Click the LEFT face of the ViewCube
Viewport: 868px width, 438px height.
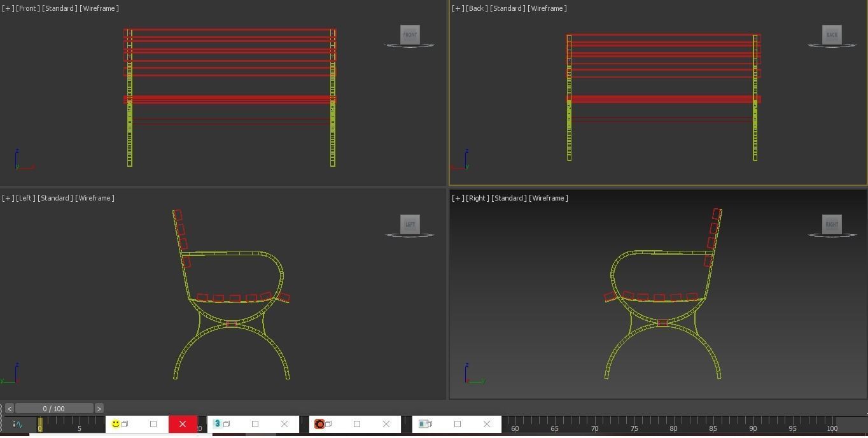pyautogui.click(x=410, y=224)
